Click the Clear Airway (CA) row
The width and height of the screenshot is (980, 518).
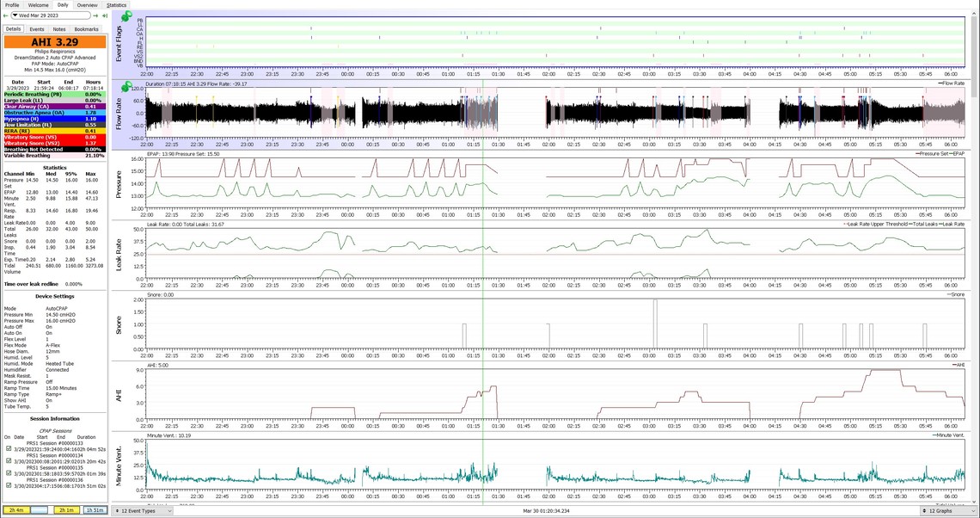(x=55, y=107)
